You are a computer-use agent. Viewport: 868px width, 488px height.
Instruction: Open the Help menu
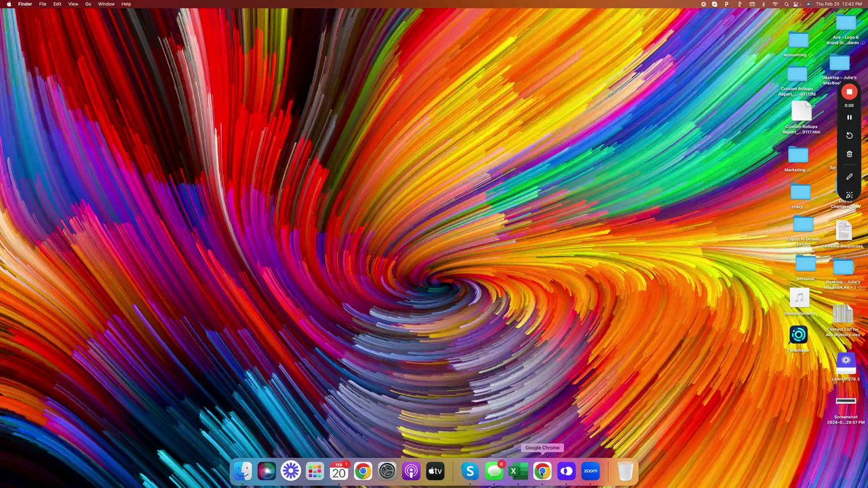click(x=126, y=4)
